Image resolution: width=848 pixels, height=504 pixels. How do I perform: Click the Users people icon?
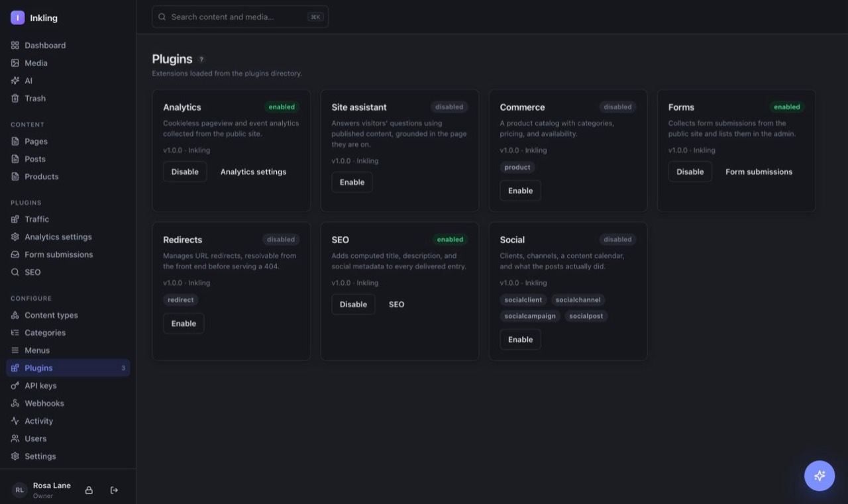pos(15,439)
